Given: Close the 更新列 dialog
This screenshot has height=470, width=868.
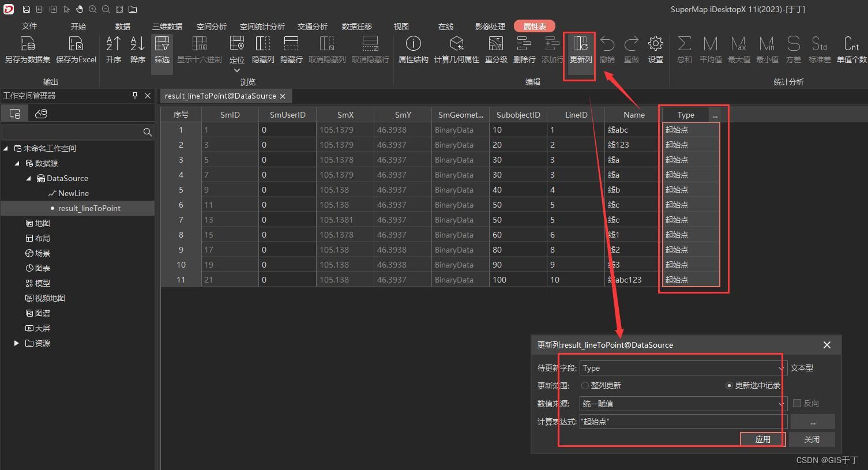Looking at the screenshot, I should [827, 345].
